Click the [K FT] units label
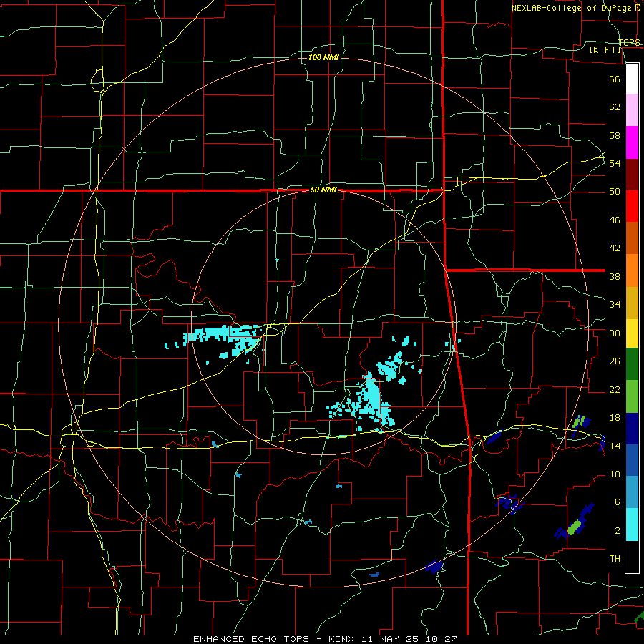This screenshot has width=644, height=644. [x=605, y=50]
